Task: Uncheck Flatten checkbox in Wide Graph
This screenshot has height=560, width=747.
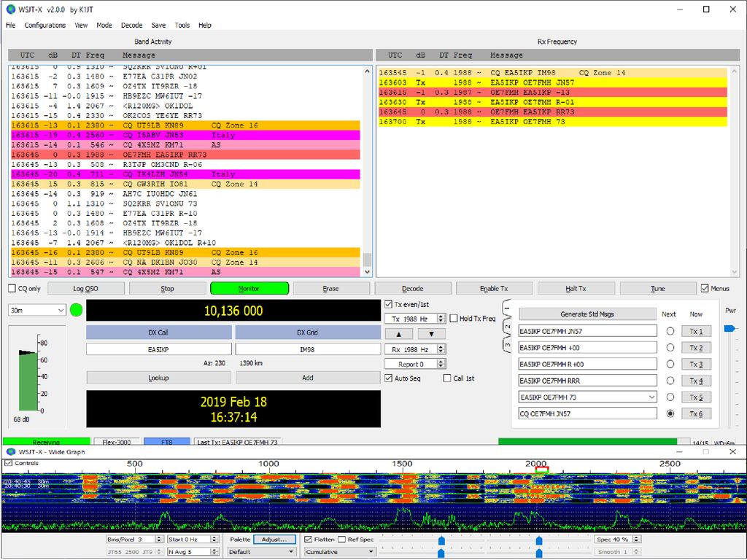Action: (309, 539)
